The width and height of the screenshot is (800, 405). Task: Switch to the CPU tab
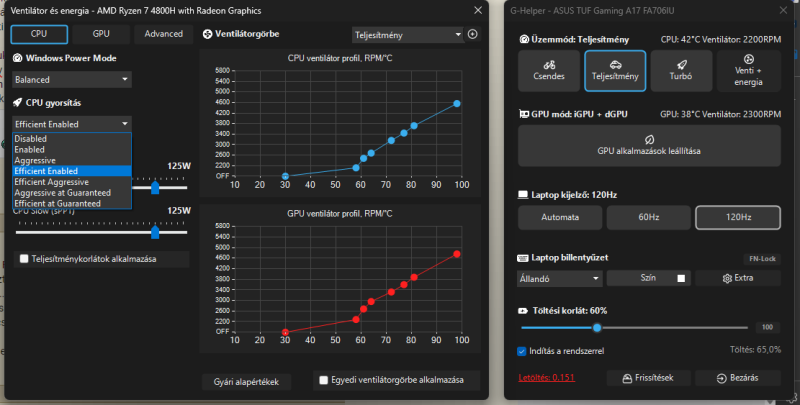click(x=39, y=34)
